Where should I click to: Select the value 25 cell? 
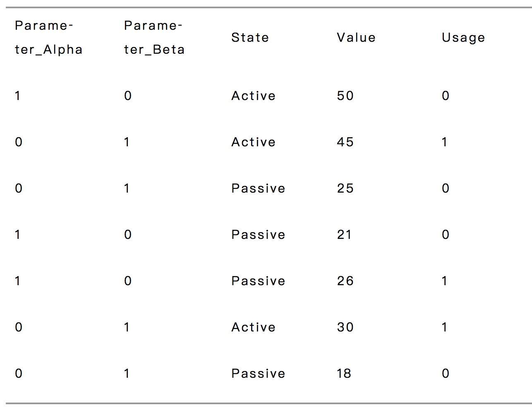coord(345,188)
